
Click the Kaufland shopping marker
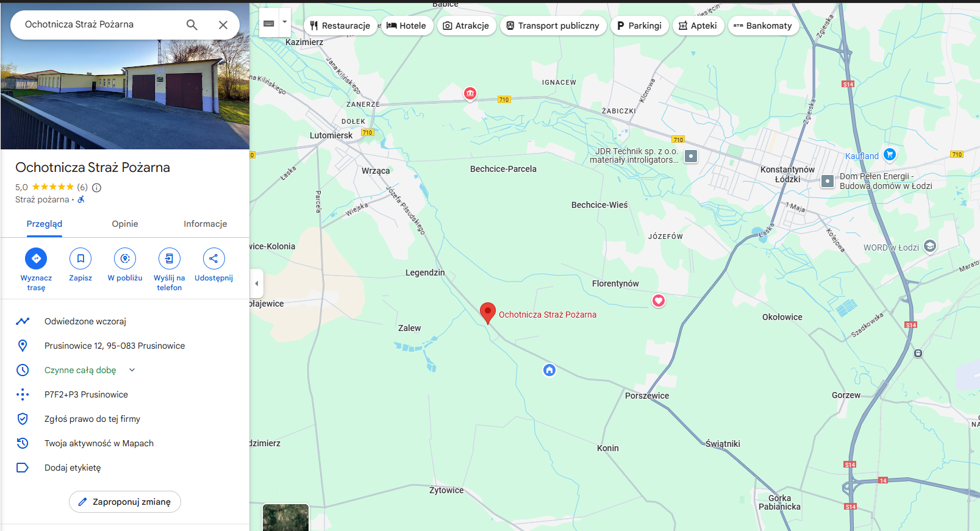(890, 154)
